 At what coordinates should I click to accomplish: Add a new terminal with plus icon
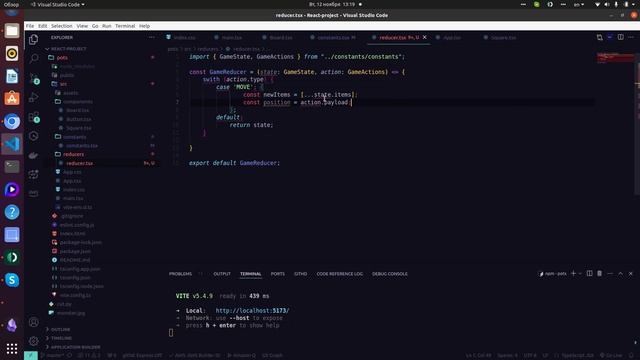pyautogui.click(x=573, y=273)
